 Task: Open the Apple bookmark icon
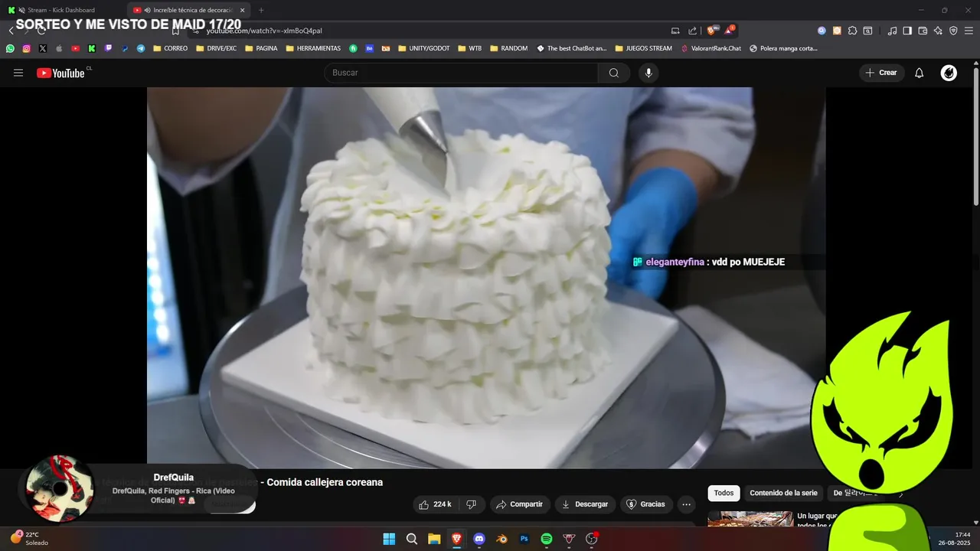tap(59, 48)
